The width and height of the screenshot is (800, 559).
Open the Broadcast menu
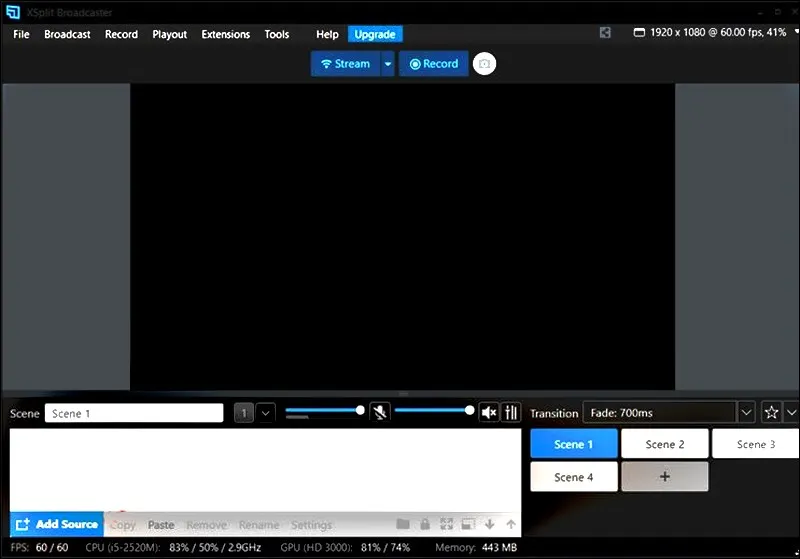(67, 34)
